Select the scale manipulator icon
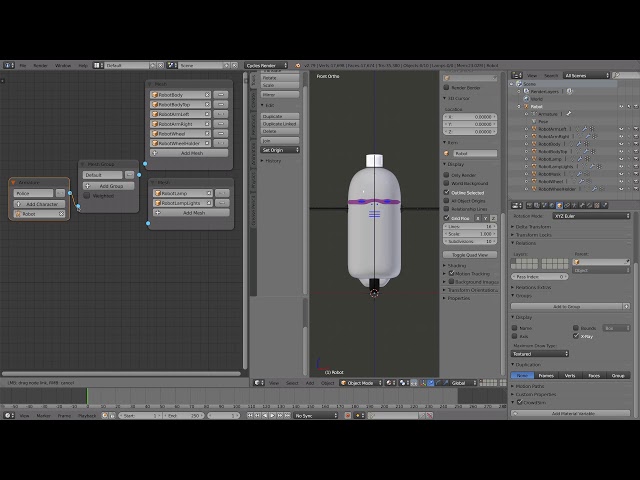Screen dimensions: 640x480 (x=445, y=383)
